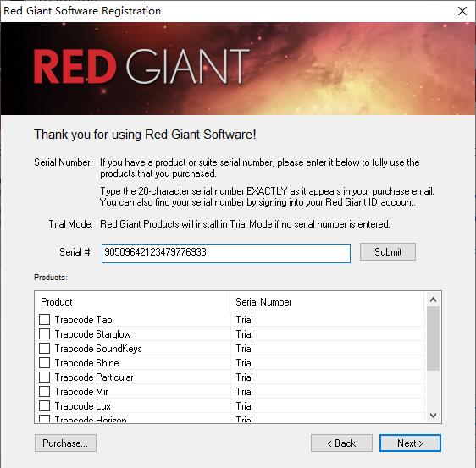Tick the partially visible Trapcode Horizon checkbox
This screenshot has width=476, height=468.
click(44, 419)
